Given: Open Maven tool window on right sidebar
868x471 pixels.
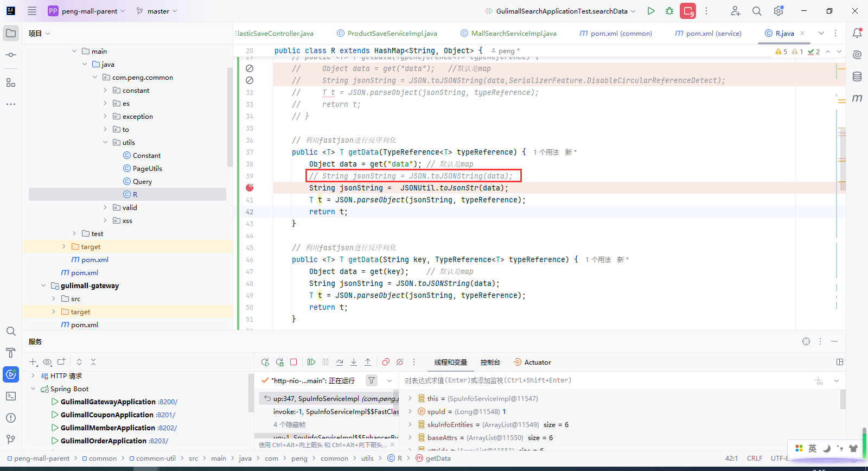Looking at the screenshot, I should 857,98.
